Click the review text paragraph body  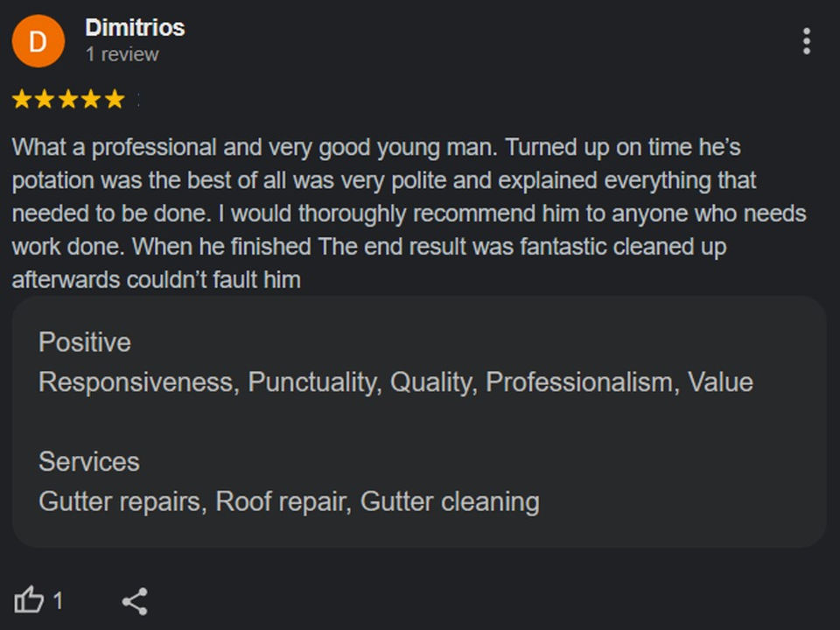click(x=409, y=213)
